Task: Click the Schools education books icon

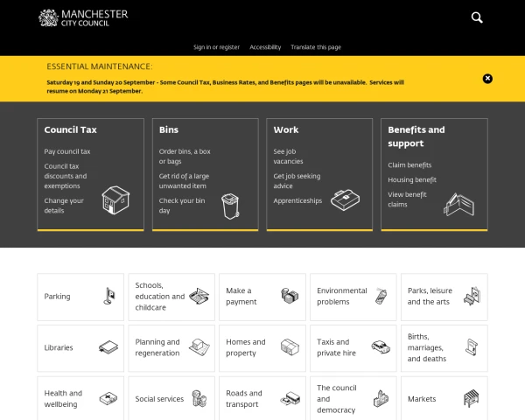Action: 199,296
